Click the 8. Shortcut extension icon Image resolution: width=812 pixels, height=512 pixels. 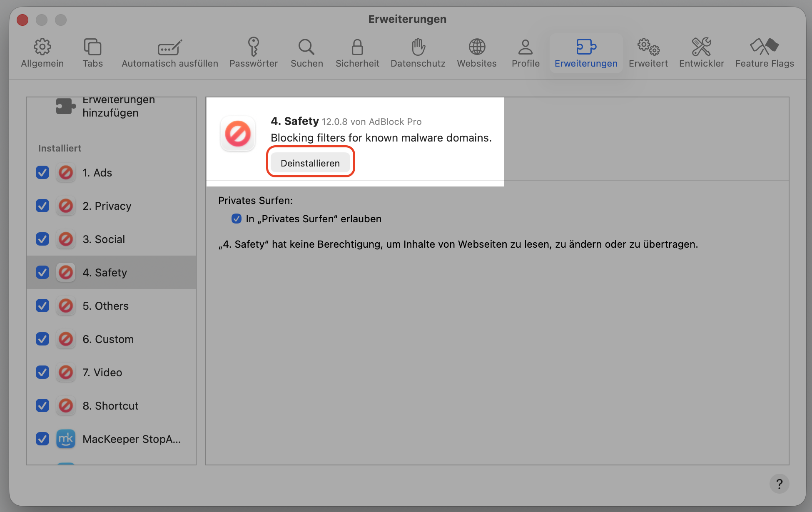point(66,405)
